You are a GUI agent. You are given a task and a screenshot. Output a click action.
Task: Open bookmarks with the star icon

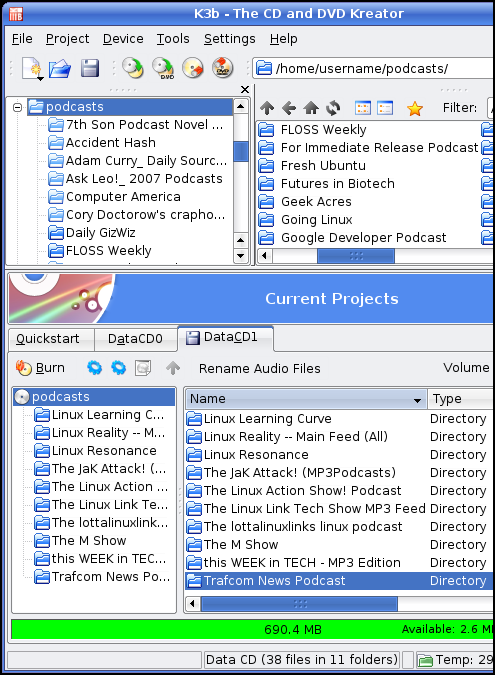(415, 108)
